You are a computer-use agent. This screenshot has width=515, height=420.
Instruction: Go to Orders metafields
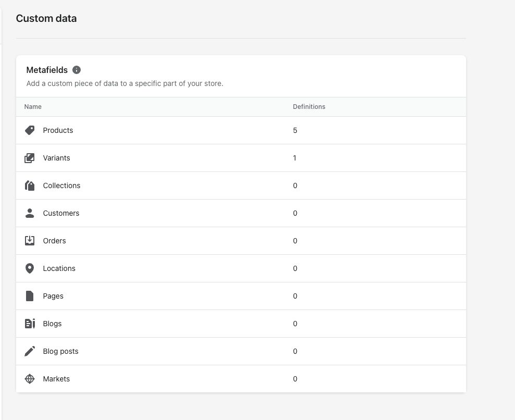click(54, 241)
